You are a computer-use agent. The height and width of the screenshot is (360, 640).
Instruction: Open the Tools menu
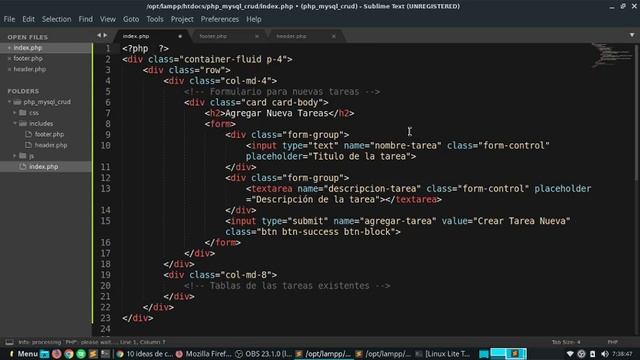155,19
